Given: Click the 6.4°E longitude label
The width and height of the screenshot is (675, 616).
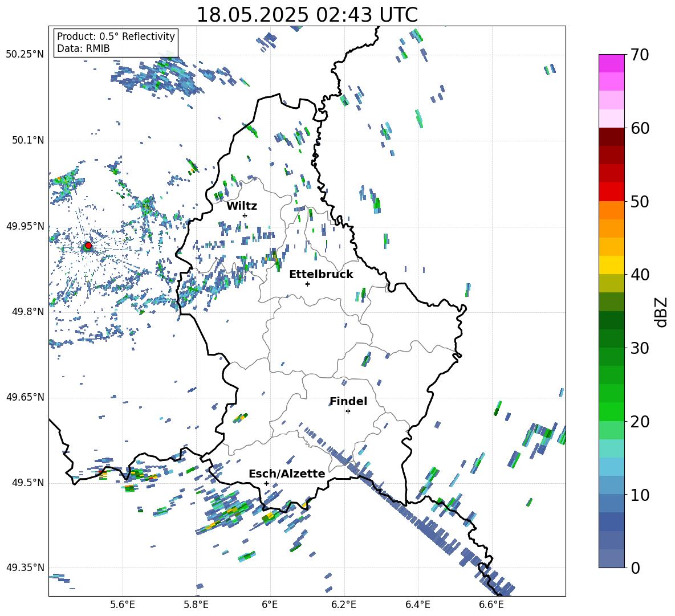Looking at the screenshot, I should [x=417, y=605].
